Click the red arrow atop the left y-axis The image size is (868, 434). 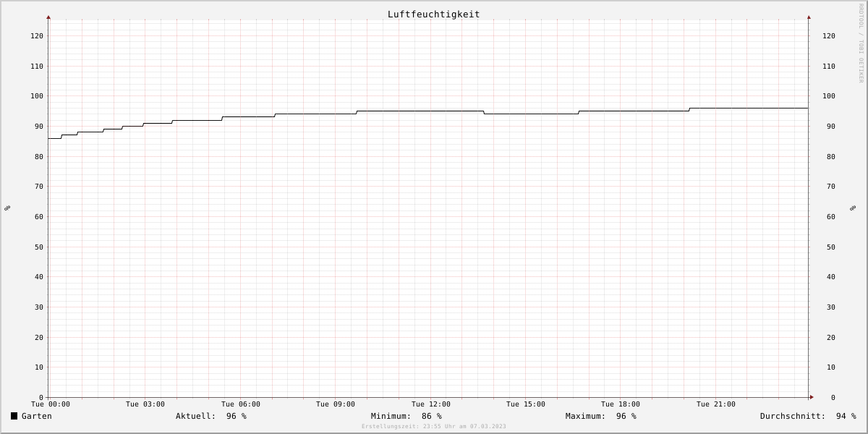click(x=48, y=17)
